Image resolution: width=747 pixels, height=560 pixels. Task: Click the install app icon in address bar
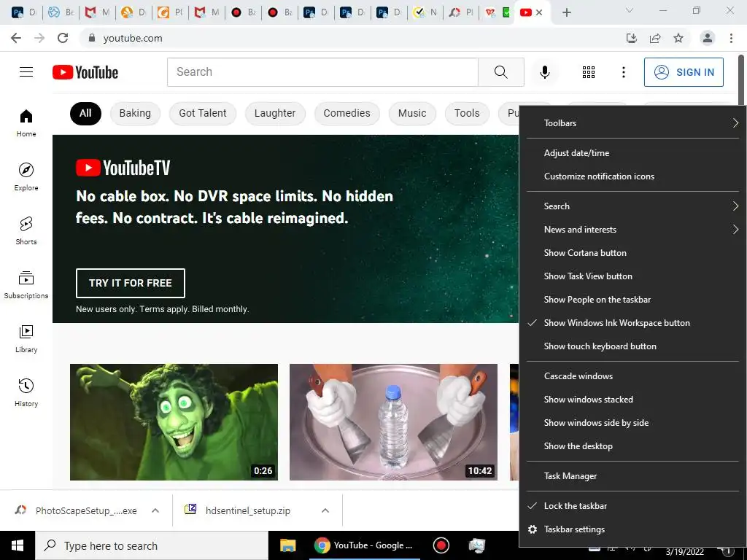[632, 38]
